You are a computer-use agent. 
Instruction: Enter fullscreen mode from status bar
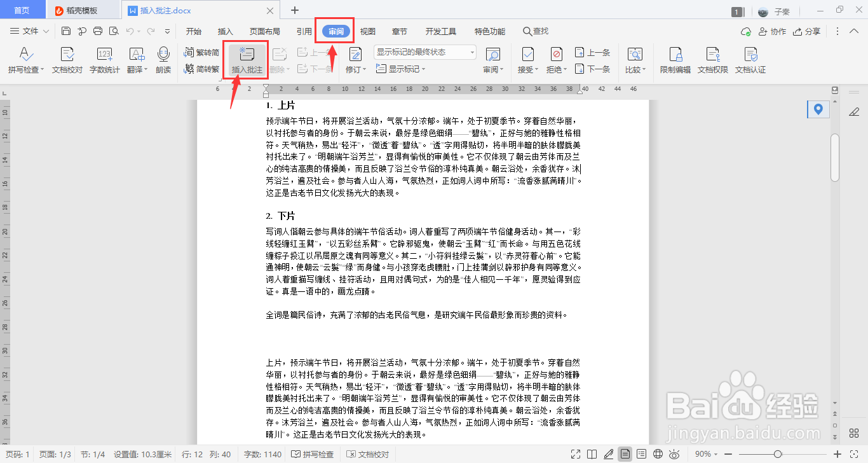tap(576, 454)
